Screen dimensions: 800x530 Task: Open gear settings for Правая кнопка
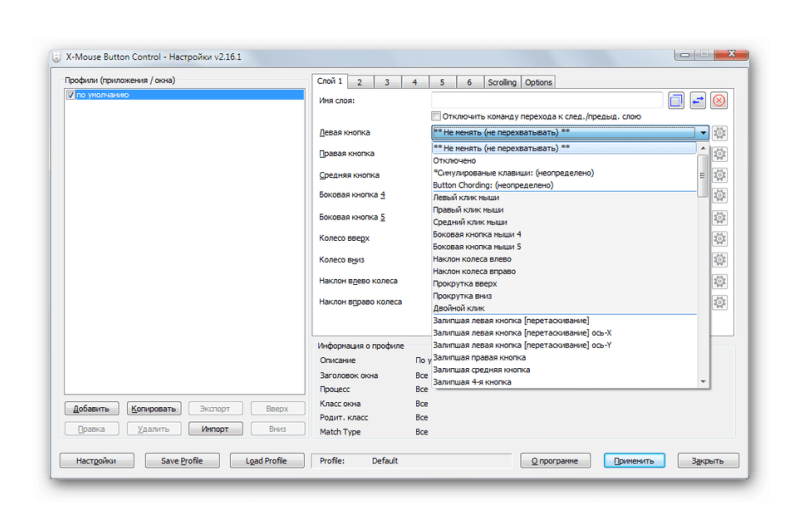pos(719,154)
